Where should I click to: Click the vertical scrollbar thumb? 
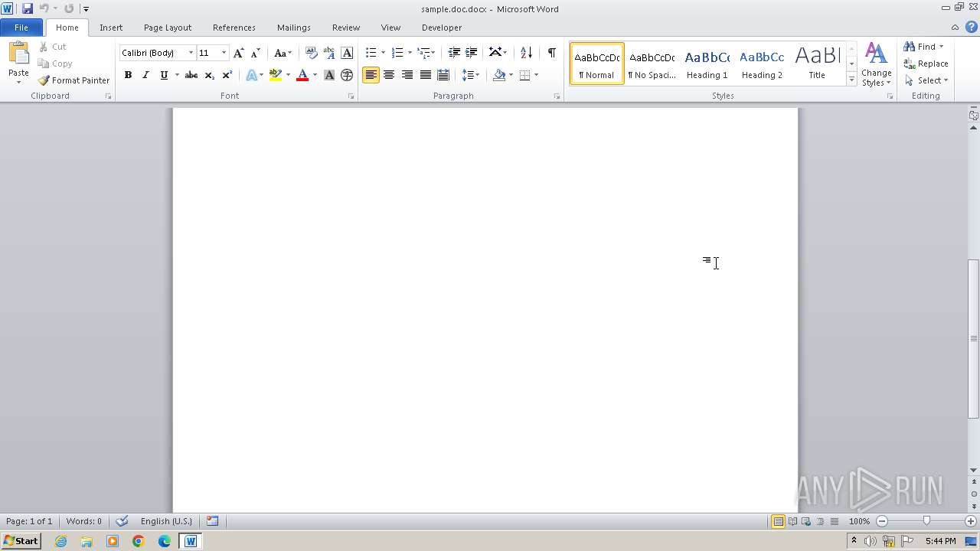pos(973,339)
